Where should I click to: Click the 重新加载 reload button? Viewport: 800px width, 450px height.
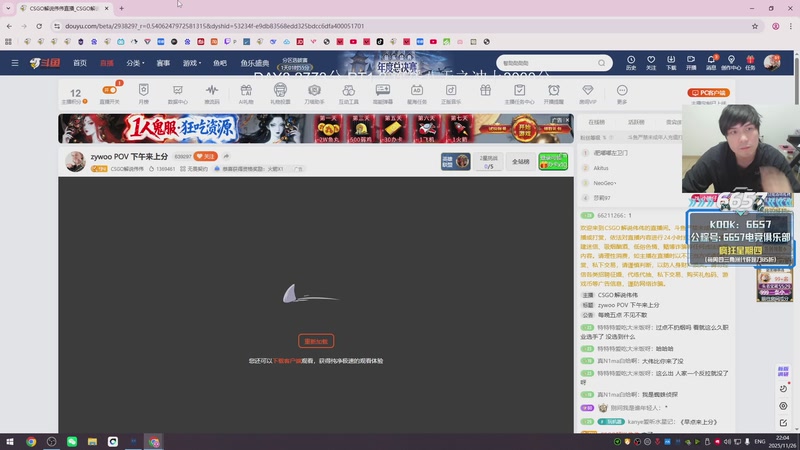pos(316,341)
